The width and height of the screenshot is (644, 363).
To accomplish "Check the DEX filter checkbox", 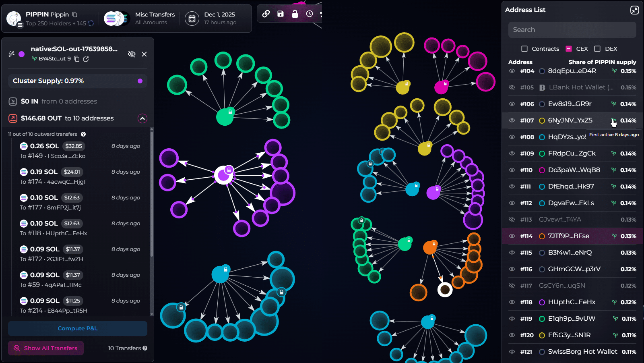I will (x=597, y=49).
